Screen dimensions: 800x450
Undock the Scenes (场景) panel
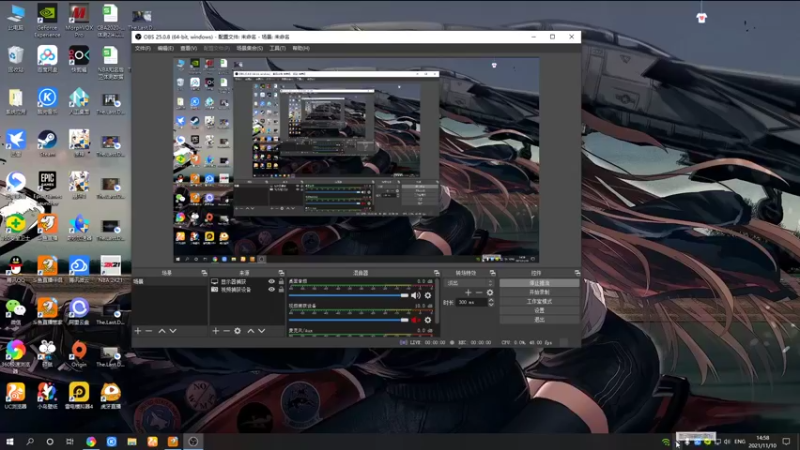204,273
